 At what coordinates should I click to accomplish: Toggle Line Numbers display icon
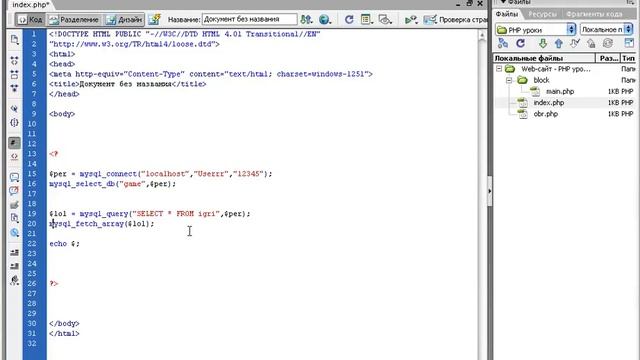click(x=14, y=143)
